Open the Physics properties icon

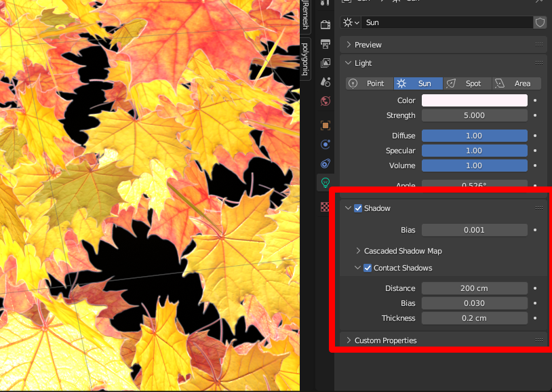[326, 144]
